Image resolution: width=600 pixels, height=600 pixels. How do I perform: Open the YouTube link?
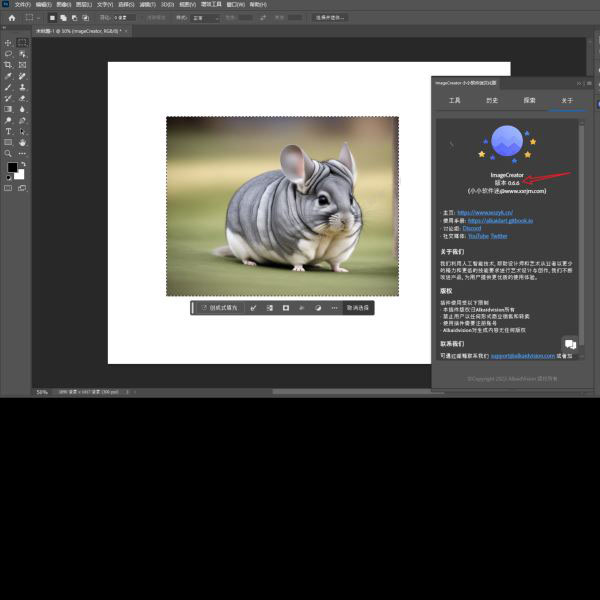(478, 236)
